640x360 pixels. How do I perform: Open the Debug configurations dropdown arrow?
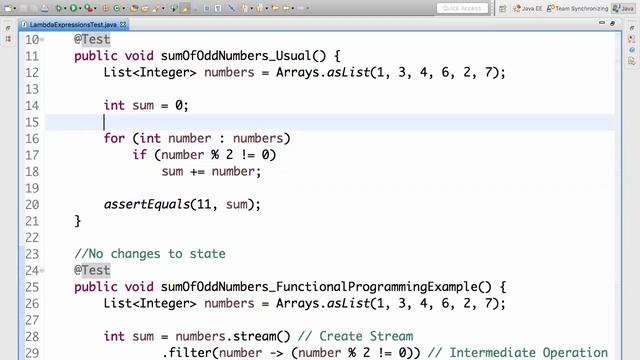point(65,8)
